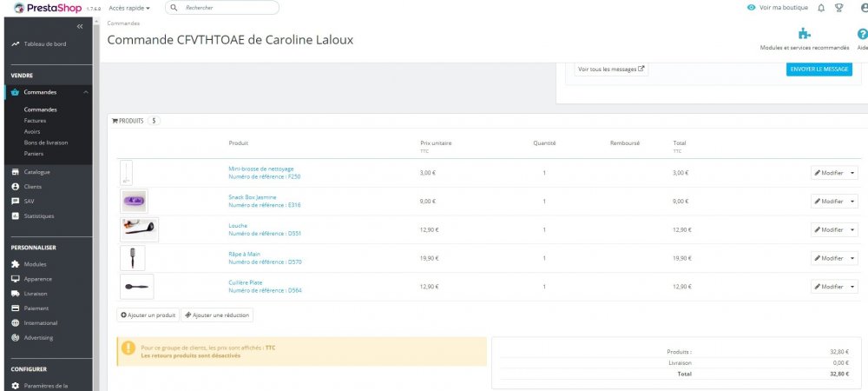Screen dimensions: 868x391
Task: Click the Rechercher search field
Action: click(227, 8)
